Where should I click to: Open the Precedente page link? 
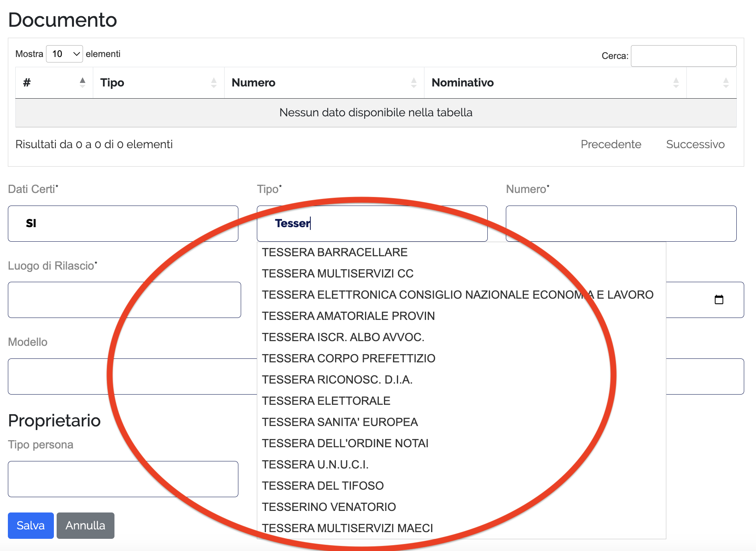pos(610,144)
